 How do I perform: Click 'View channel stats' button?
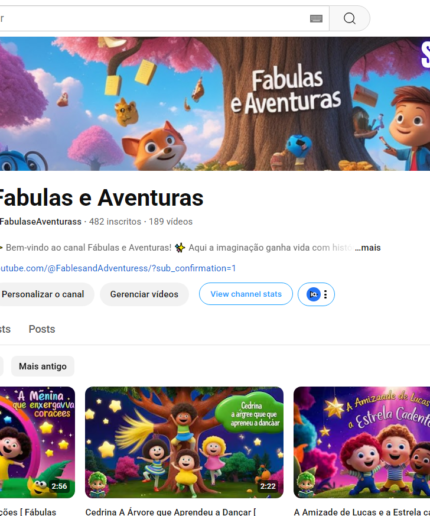246,294
